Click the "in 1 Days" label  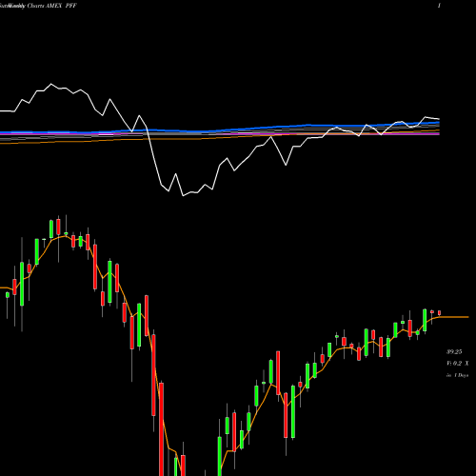[x=457, y=375]
